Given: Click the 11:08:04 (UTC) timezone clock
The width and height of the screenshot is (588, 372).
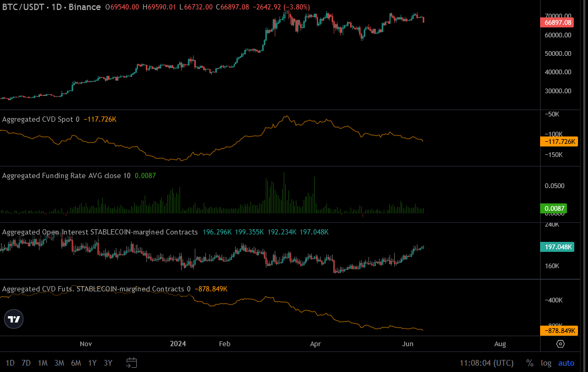Looking at the screenshot, I should 487,363.
